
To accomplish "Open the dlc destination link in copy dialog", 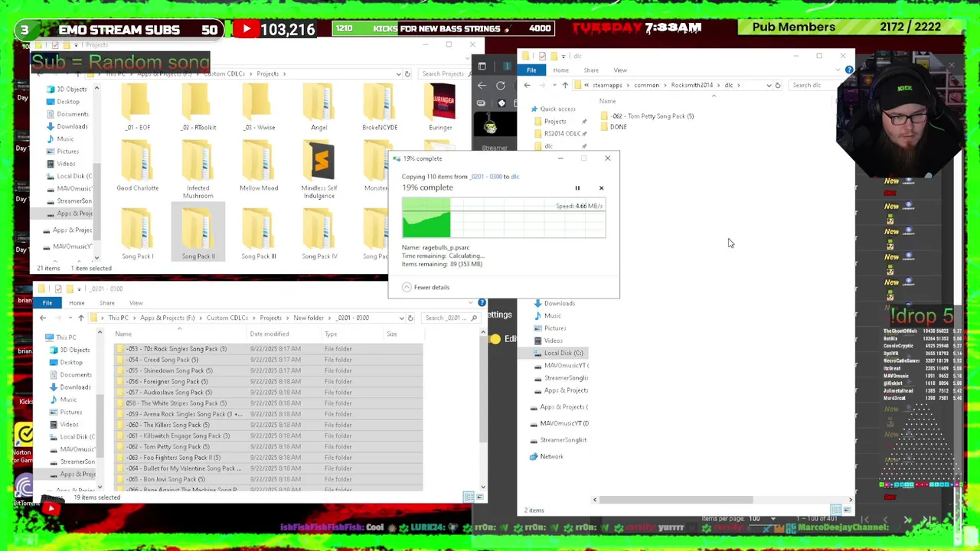I will 514,177.
